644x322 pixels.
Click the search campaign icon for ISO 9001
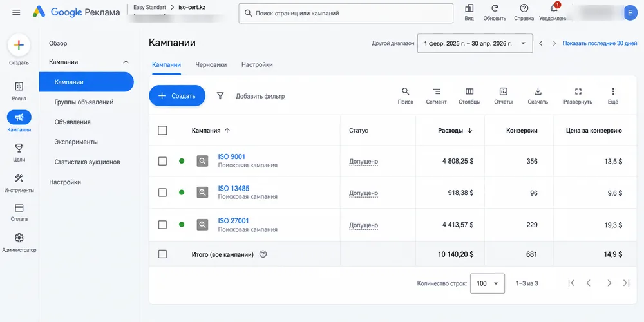pos(202,160)
